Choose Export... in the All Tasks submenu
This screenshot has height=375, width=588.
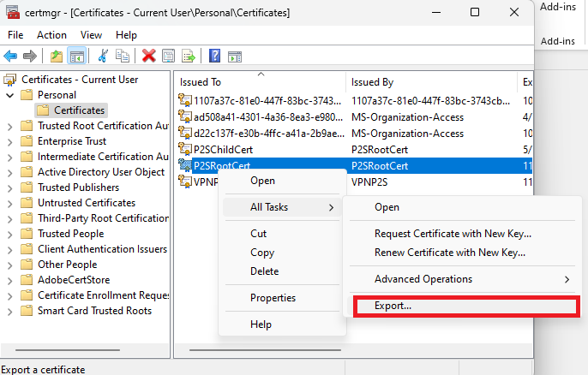(x=393, y=306)
